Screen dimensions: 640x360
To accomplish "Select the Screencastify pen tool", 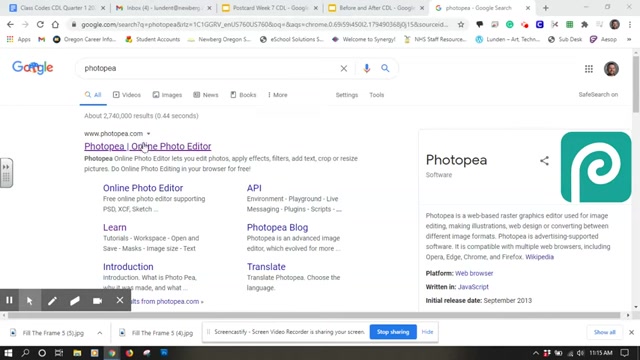I will pos(52,301).
